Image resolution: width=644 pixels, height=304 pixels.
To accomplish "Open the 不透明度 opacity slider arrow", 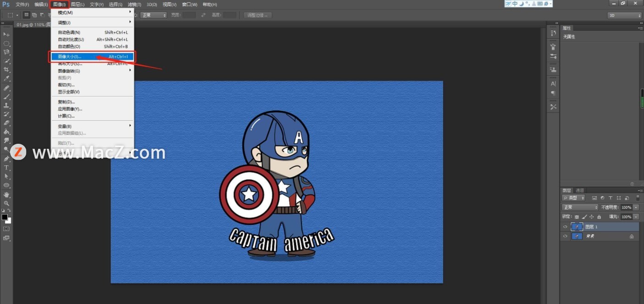I will [636, 207].
